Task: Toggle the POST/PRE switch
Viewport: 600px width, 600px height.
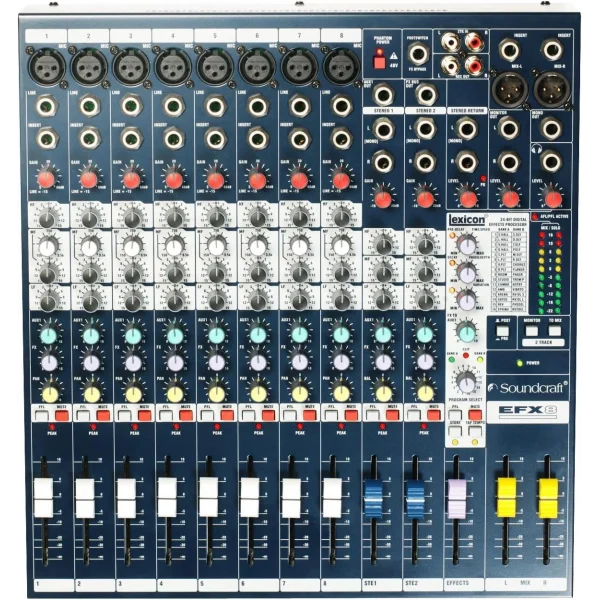Action: 503,331
